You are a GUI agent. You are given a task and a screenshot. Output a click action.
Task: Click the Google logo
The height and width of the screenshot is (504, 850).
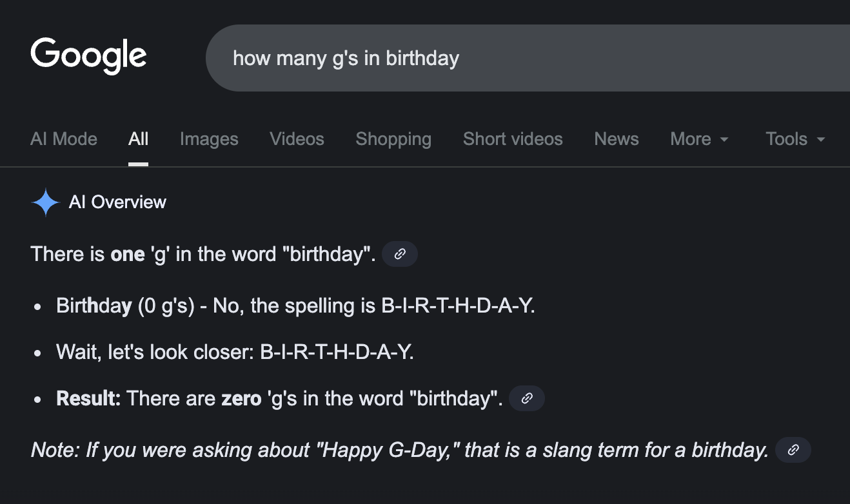coord(88,55)
